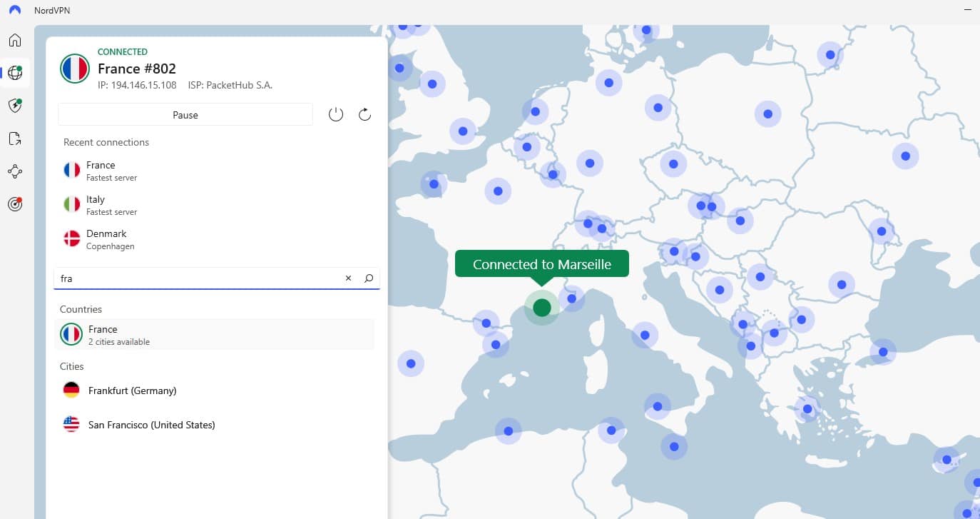Click the "IP: 194.146.15.108" text
The height and width of the screenshot is (519, 980).
(x=137, y=85)
